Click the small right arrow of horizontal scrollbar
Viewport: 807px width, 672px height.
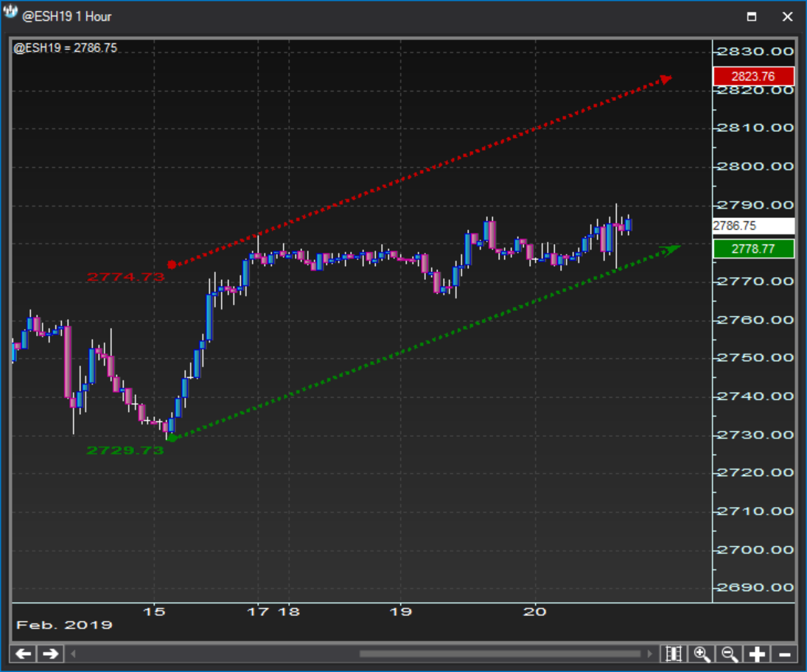(x=649, y=654)
